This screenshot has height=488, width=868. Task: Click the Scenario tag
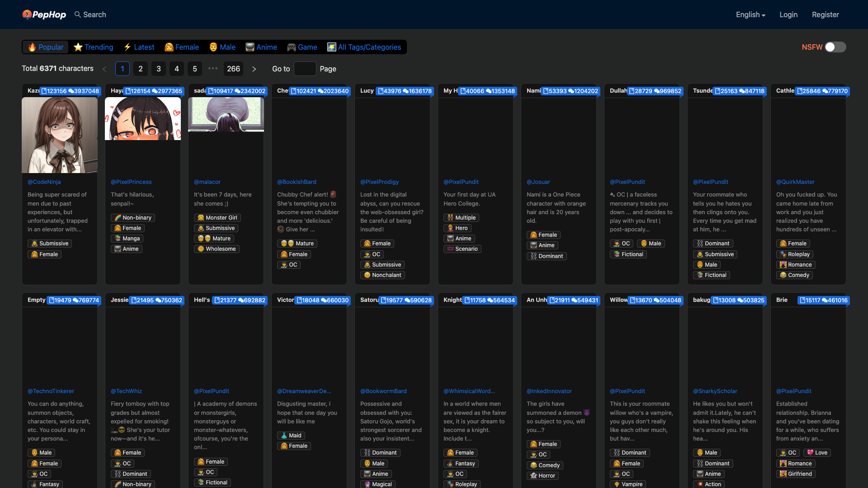click(x=462, y=249)
